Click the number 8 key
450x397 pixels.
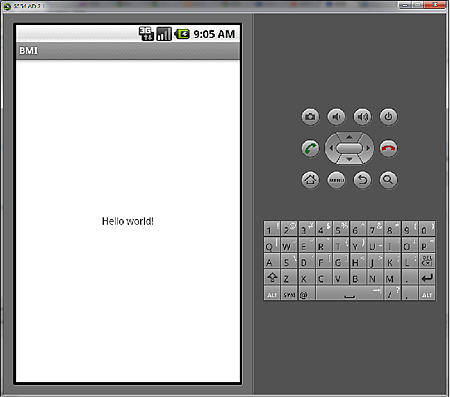(x=393, y=228)
